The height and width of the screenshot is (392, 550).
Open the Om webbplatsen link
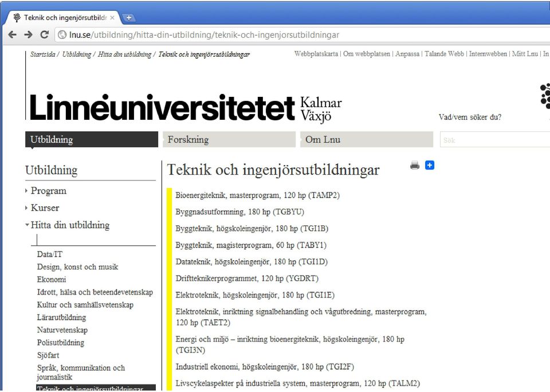(x=367, y=54)
